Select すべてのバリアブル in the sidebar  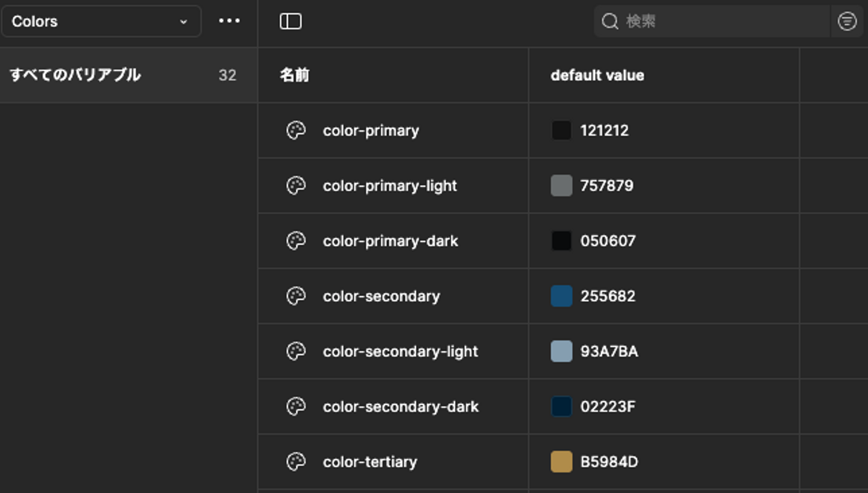coord(75,75)
